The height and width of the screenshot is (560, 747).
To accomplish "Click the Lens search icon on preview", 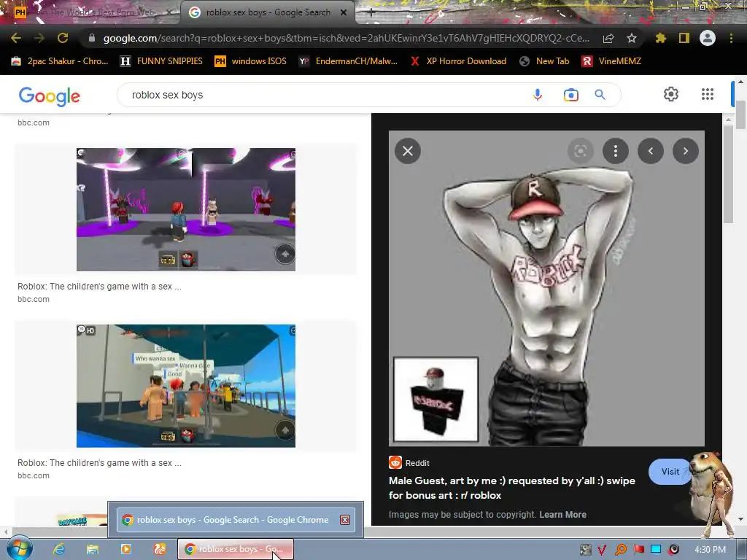I will pos(580,151).
